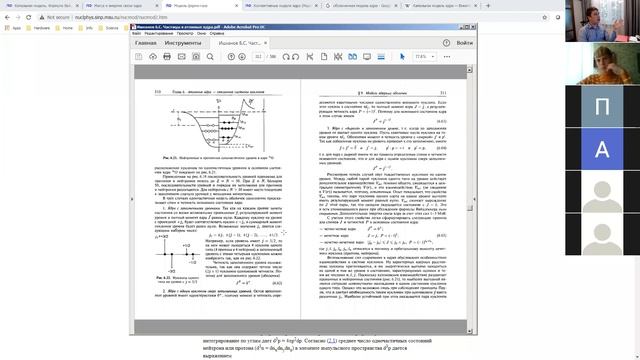The width and height of the screenshot is (640, 360).
Task: Switch to the Коллективная модель ядра browser tab
Action: tap(281, 6)
